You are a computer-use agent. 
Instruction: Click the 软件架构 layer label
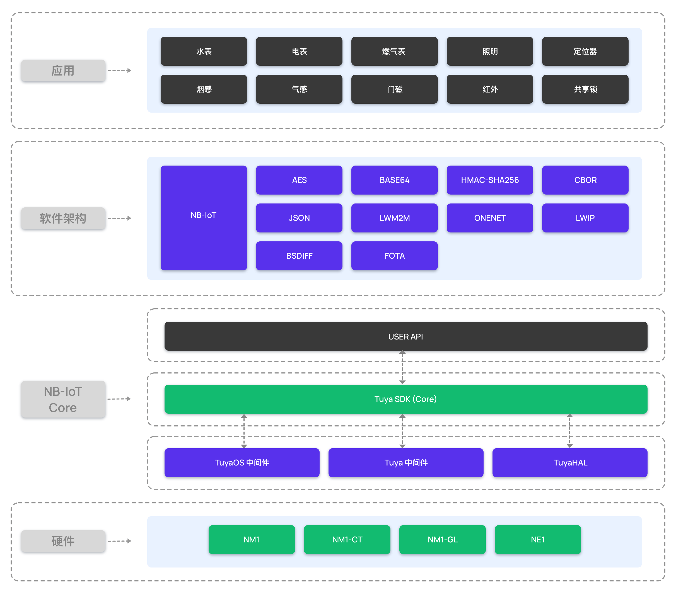[63, 218]
